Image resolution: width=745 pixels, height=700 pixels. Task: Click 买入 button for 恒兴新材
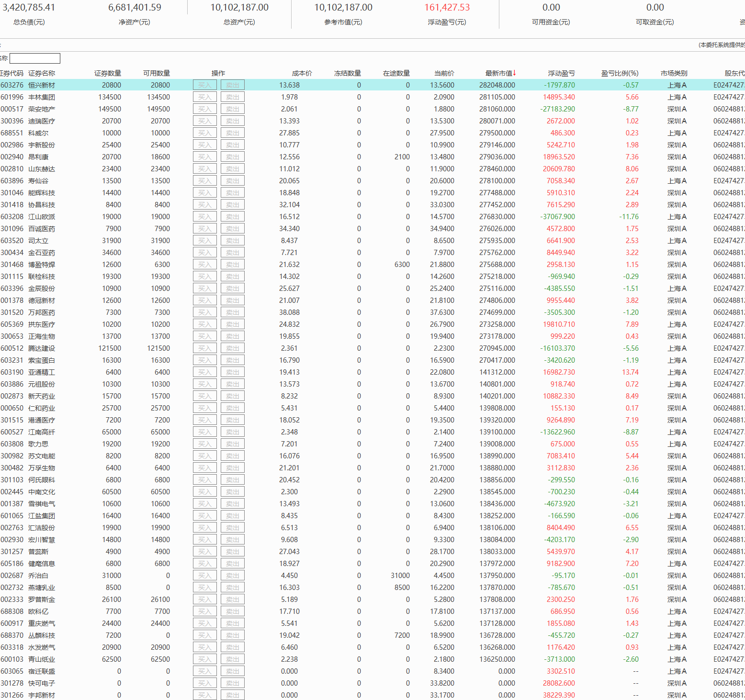click(204, 85)
